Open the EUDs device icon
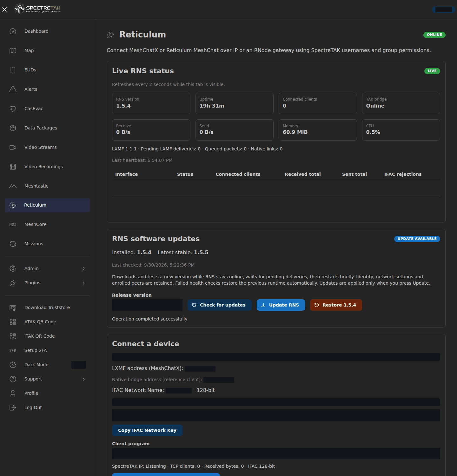 pyautogui.click(x=13, y=70)
